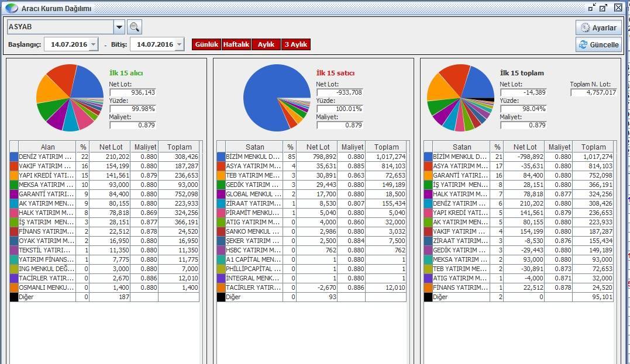Screen dimensions: 630x364
Task: Click the maximize window icon in title bar
Action: coord(604,8)
